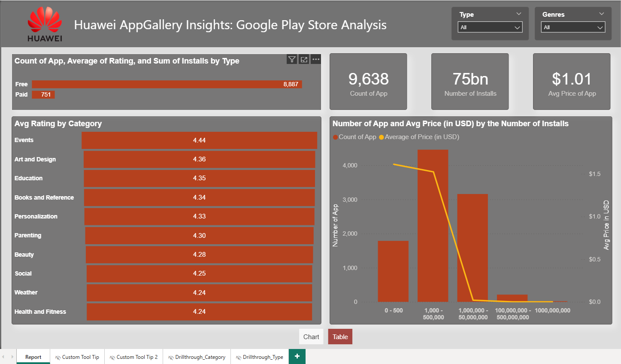Open the Genres slicer dropdown box
Image resolution: width=621 pixels, height=364 pixels.
pos(573,27)
